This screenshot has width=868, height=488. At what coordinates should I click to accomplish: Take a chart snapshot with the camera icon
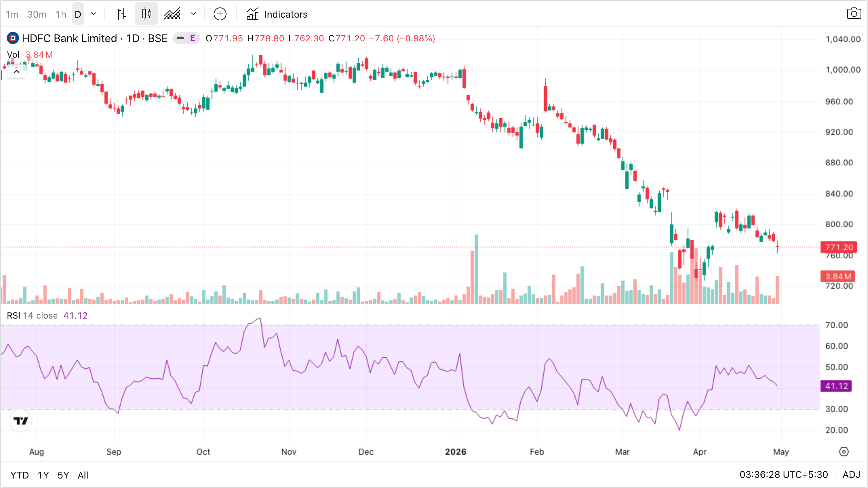(854, 14)
